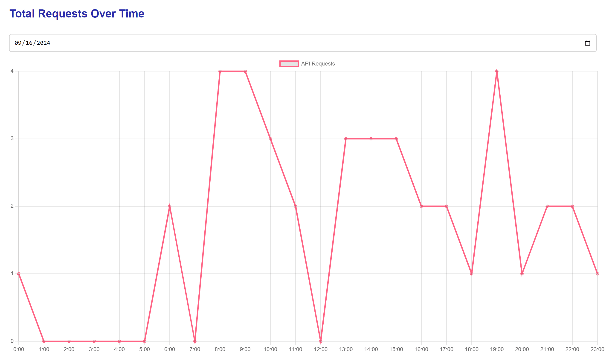Click inside the date input field
Image resolution: width=615 pixels, height=364 pixels.
tap(172, 43)
